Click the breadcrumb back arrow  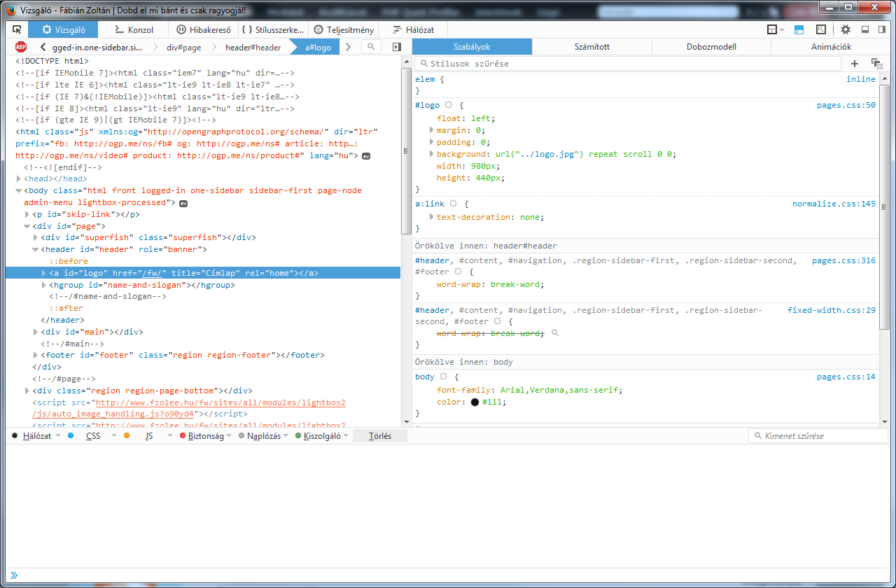[43, 47]
